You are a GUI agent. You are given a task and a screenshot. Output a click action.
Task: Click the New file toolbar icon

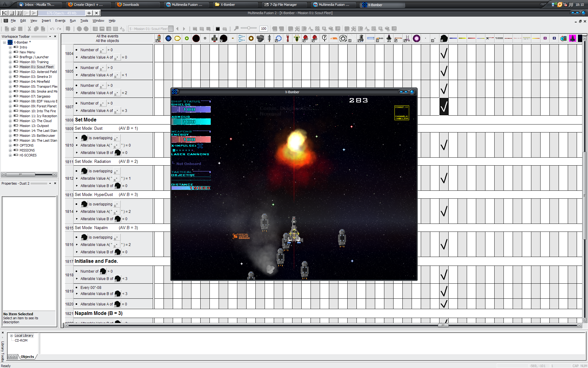point(7,29)
